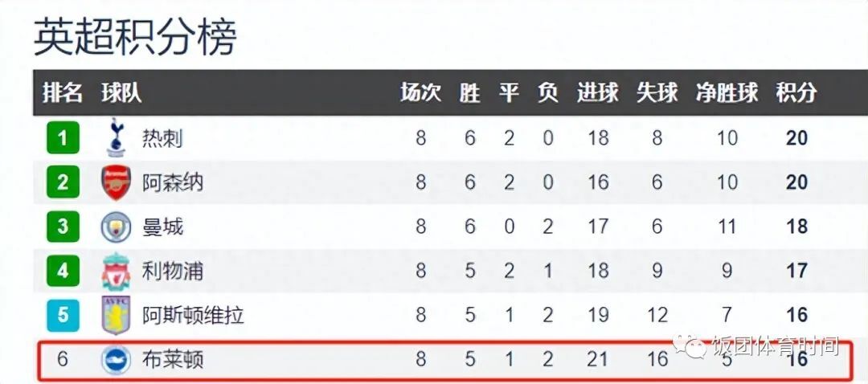Image resolution: width=868 pixels, height=384 pixels.
Task: Click the Tottenham Hotspur club crest
Action: point(116,138)
